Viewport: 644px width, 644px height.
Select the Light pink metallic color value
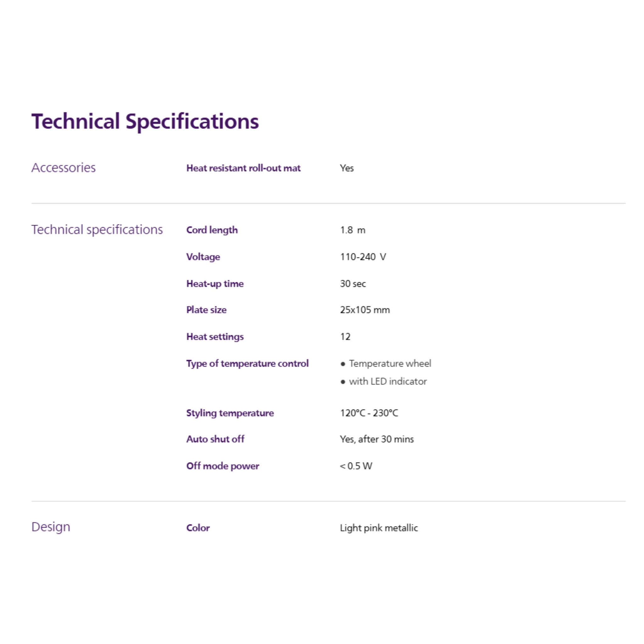tap(379, 528)
